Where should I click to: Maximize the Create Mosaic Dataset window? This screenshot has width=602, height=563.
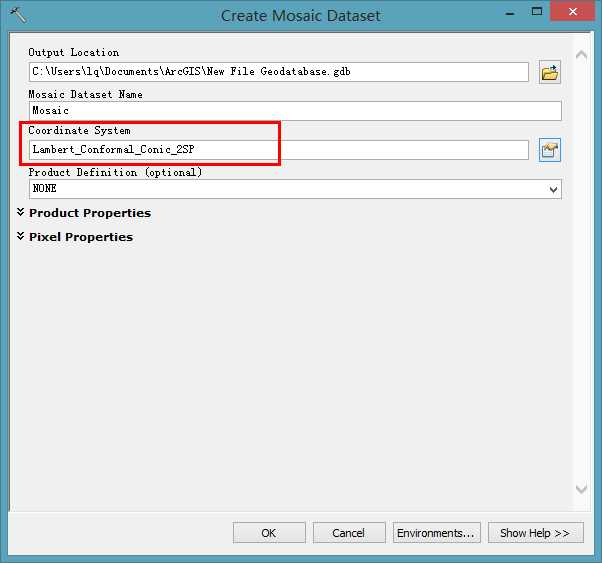pos(537,12)
